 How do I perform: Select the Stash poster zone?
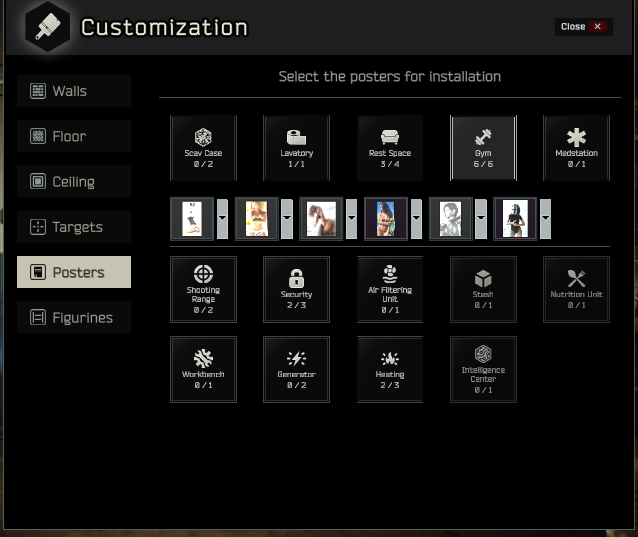483,289
